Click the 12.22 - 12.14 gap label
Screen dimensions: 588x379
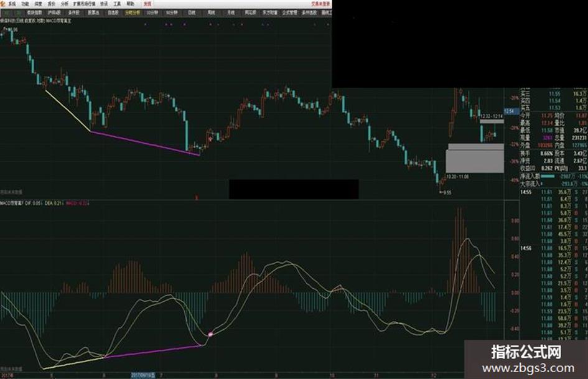(492, 116)
